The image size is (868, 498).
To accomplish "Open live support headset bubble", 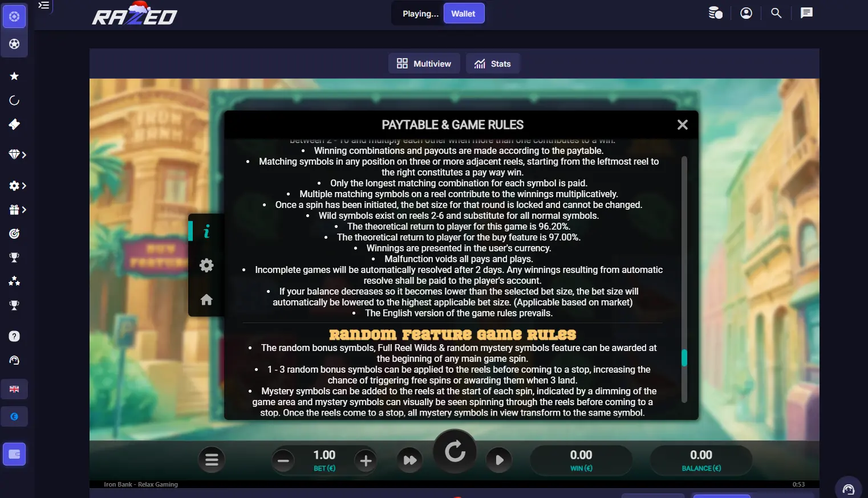I will pyautogui.click(x=849, y=489).
